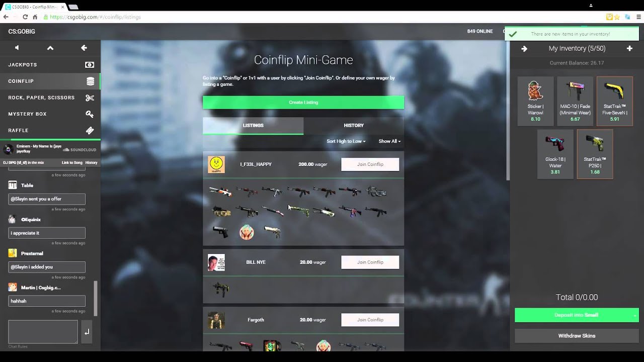Click Withdraw Skins button
The image size is (644, 362).
tap(577, 336)
